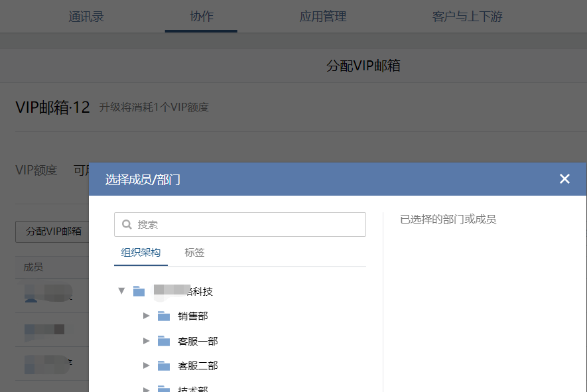Open the 应用管理 navigation tab
Image resolution: width=587 pixels, height=392 pixels.
(x=323, y=17)
